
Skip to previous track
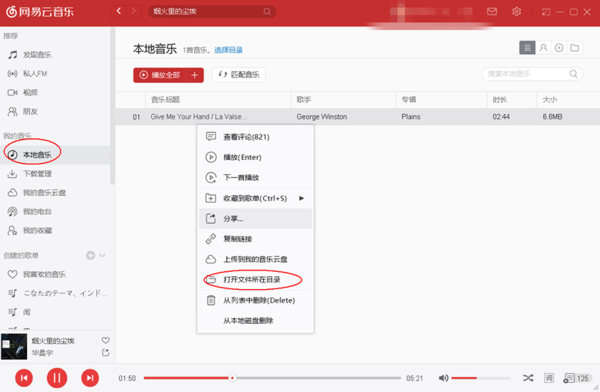tap(24, 378)
